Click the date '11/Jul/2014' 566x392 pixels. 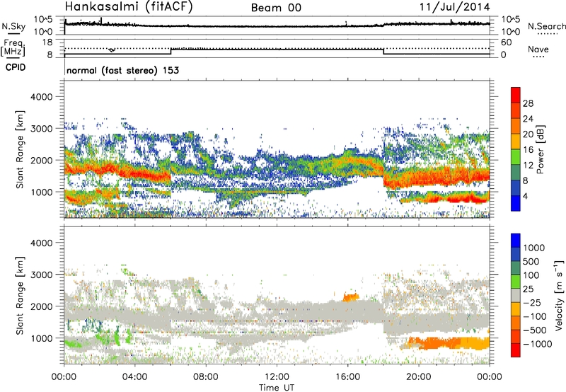pos(454,7)
